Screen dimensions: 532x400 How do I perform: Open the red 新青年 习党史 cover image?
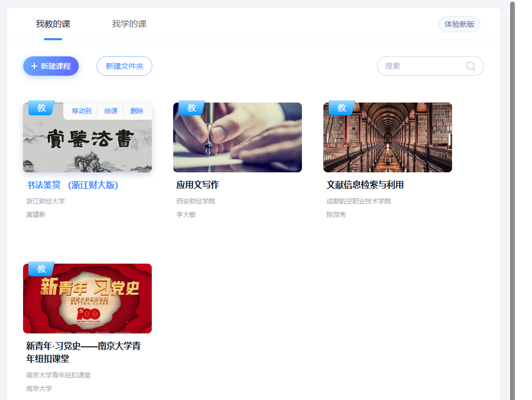[87, 300]
